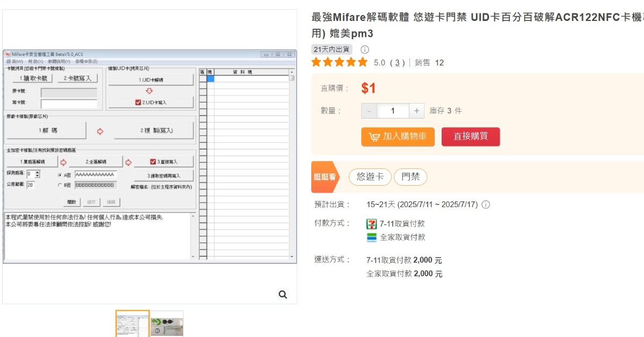644x337 pixels.
Task: Click the quantity input field
Action: point(392,111)
